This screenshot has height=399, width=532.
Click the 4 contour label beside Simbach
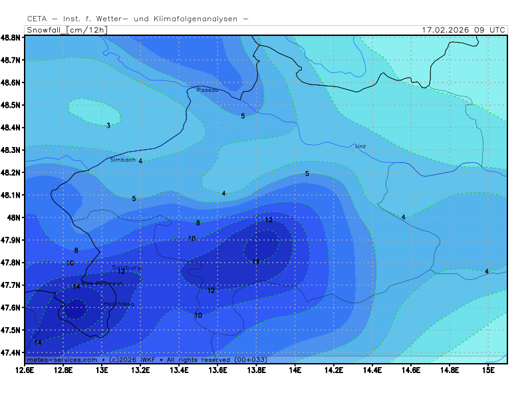point(140,161)
